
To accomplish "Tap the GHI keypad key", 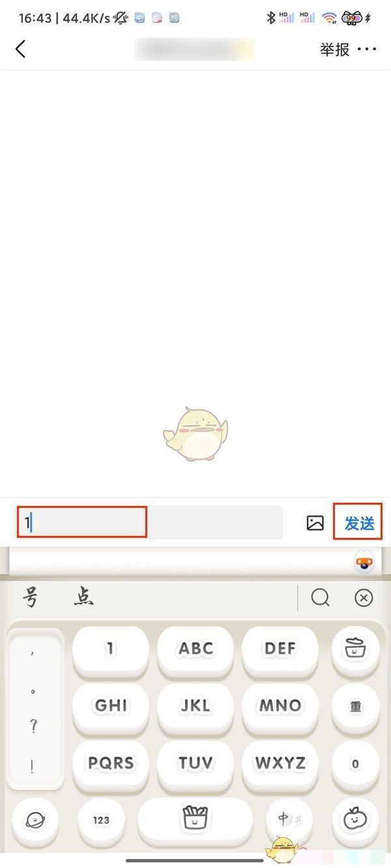I will (111, 705).
